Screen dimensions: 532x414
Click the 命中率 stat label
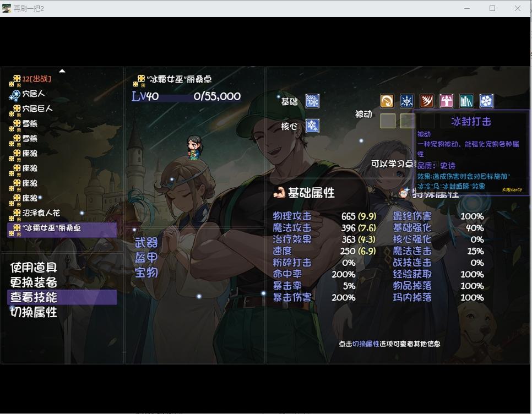tap(287, 274)
